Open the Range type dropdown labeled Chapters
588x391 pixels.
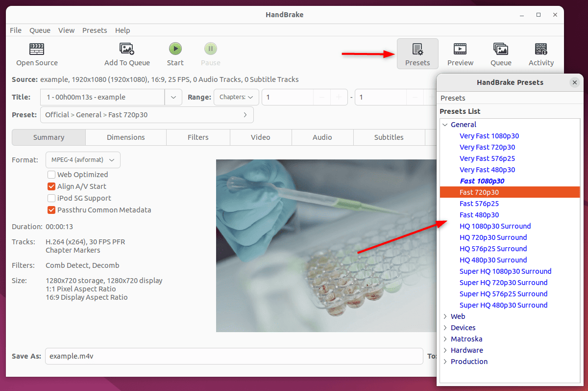236,97
